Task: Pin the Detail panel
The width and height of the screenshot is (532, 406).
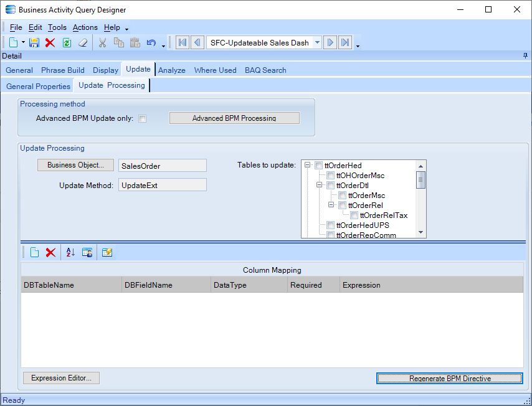Action: pos(526,55)
